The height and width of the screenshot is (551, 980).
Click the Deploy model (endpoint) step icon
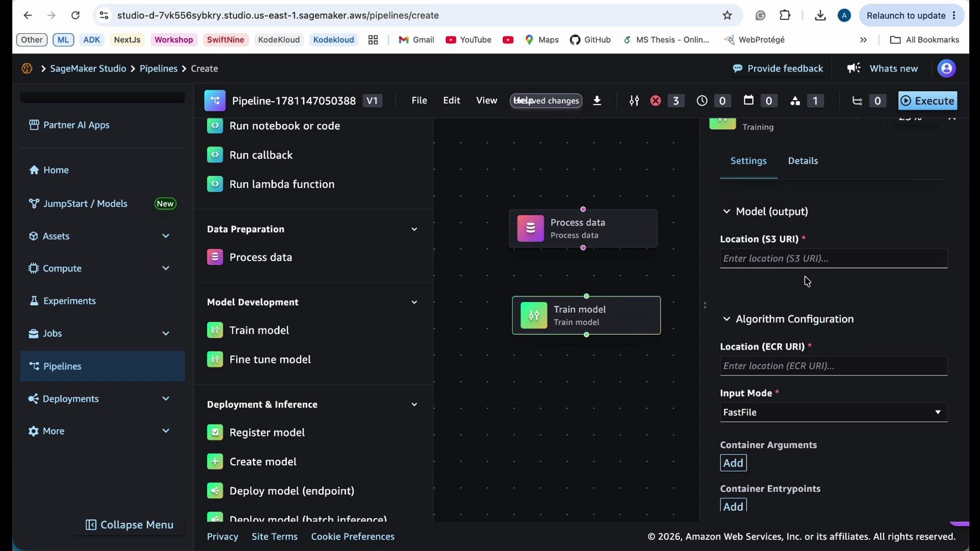click(215, 491)
